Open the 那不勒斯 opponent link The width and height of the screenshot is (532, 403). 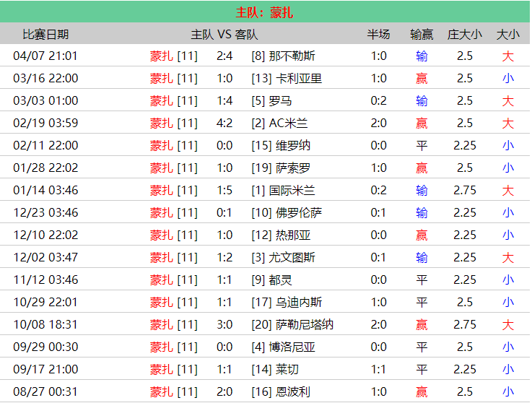292,56
